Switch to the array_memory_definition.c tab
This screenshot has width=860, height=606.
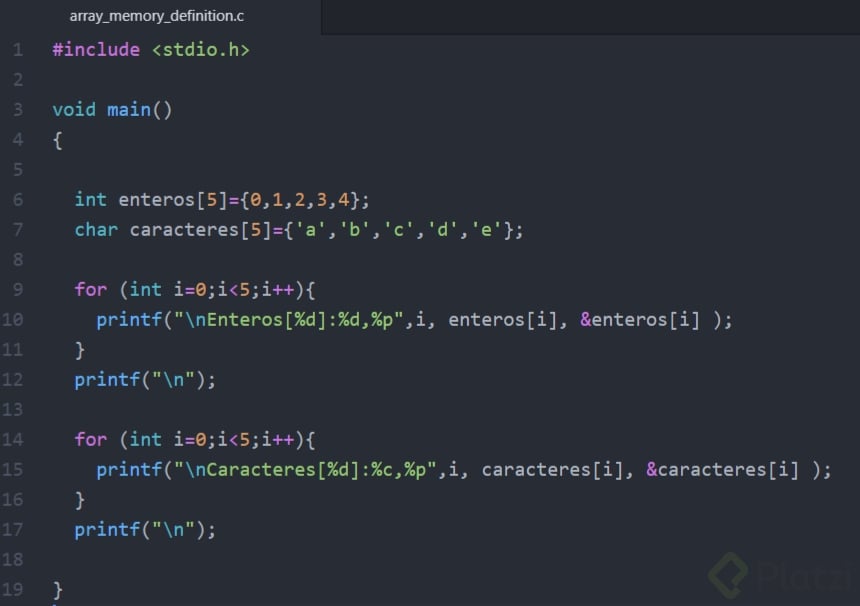(155, 16)
